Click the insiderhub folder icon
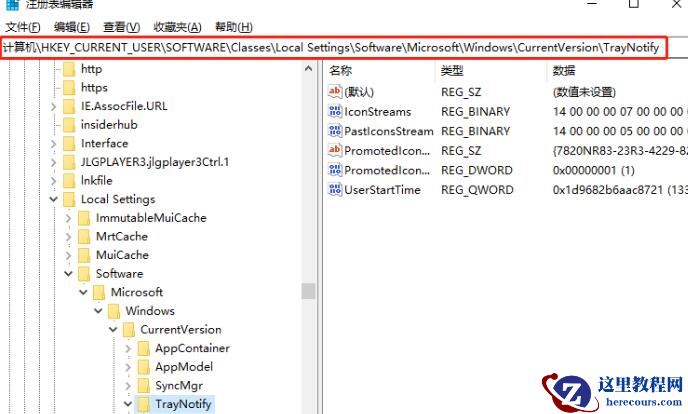Image resolution: width=688 pixels, height=414 pixels. 69,125
